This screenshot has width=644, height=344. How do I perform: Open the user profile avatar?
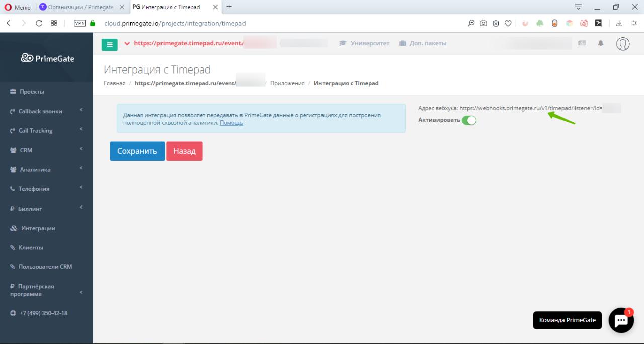coord(623,44)
